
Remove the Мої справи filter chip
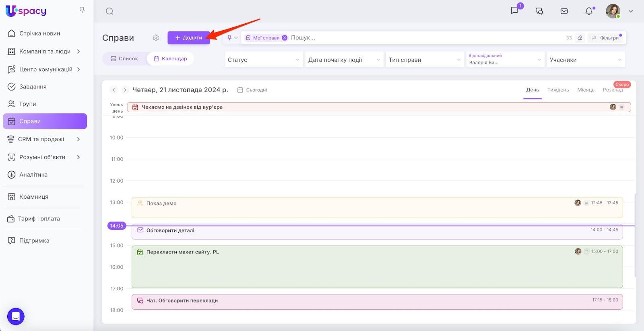click(x=285, y=38)
